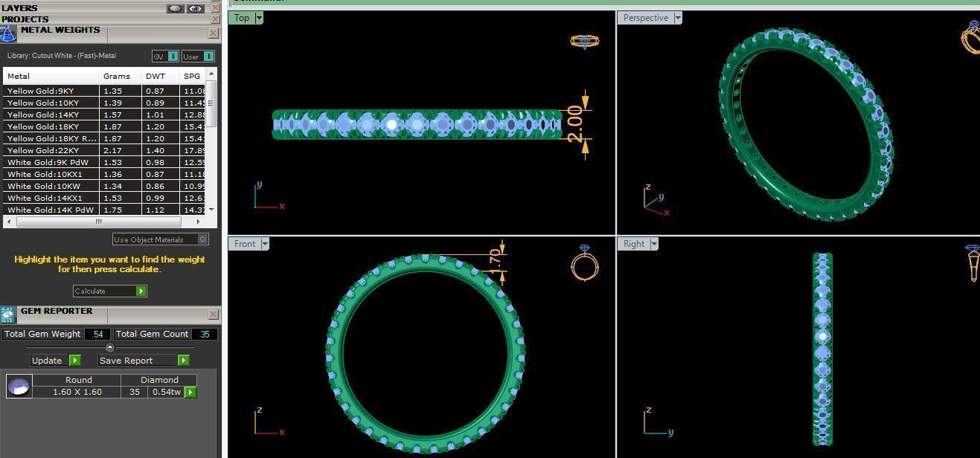The image size is (980, 458).
Task: Close the Layers panel
Action: point(215,8)
